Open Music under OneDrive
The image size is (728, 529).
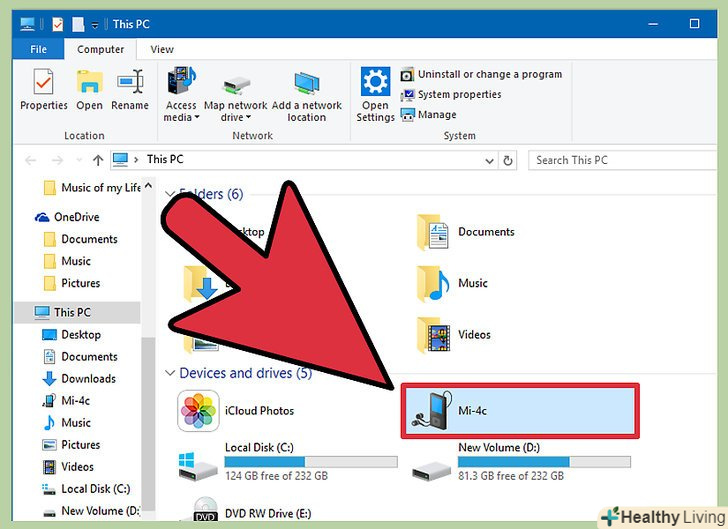67,261
